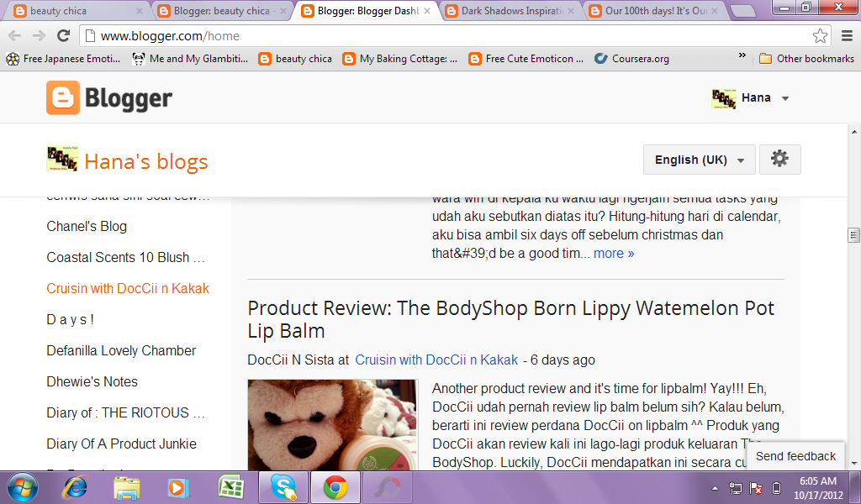
Task: Open the Lippy Watemelon Pot Lip Balm post title
Action: [x=510, y=319]
